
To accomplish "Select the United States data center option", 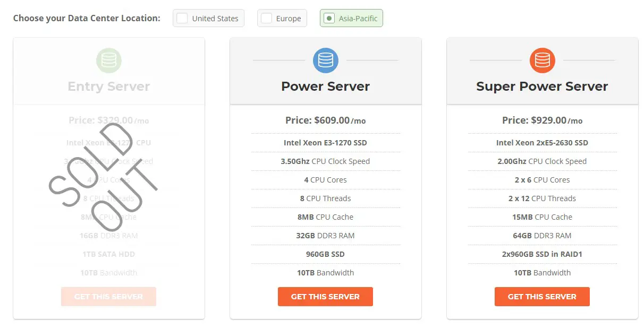I will 209,18.
